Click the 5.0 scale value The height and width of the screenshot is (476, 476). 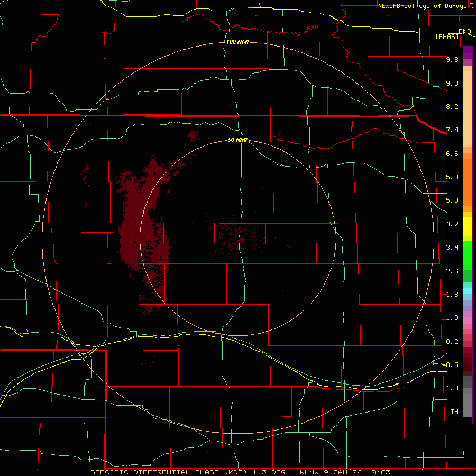[452, 200]
